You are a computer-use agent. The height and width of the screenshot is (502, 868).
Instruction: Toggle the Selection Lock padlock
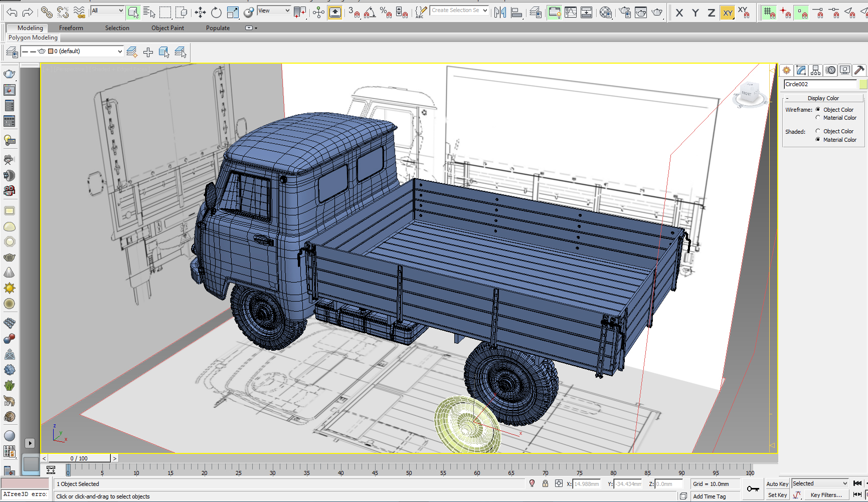tap(545, 483)
